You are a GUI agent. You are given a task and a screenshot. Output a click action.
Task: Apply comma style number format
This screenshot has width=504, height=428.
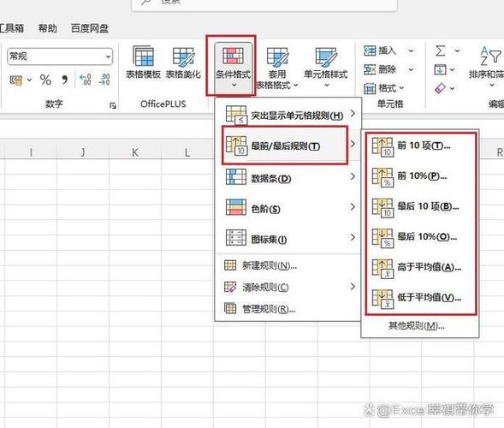tap(65, 80)
